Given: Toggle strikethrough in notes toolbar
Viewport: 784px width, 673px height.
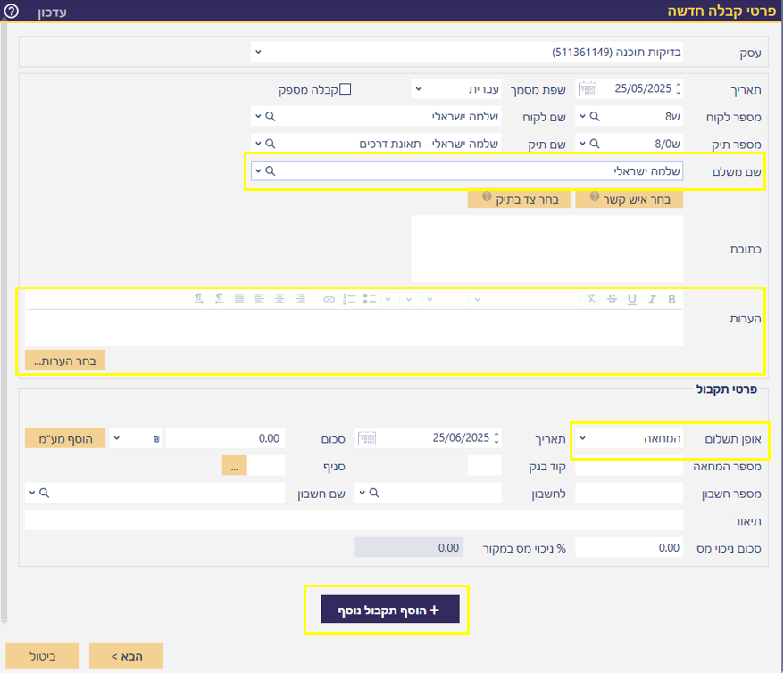Looking at the screenshot, I should (612, 299).
